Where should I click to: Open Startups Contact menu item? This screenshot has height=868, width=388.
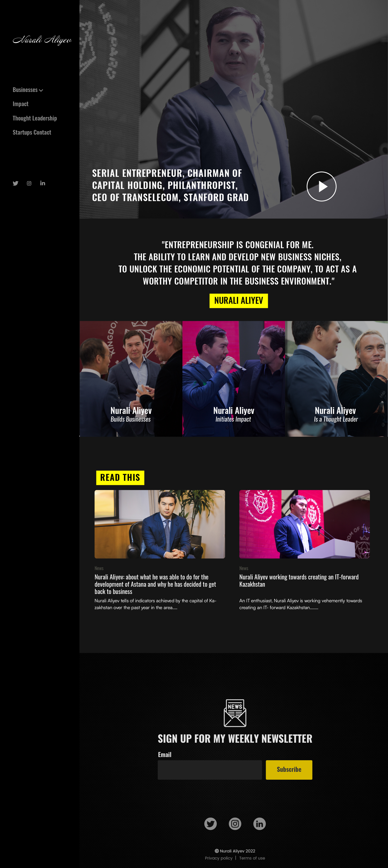32,132
